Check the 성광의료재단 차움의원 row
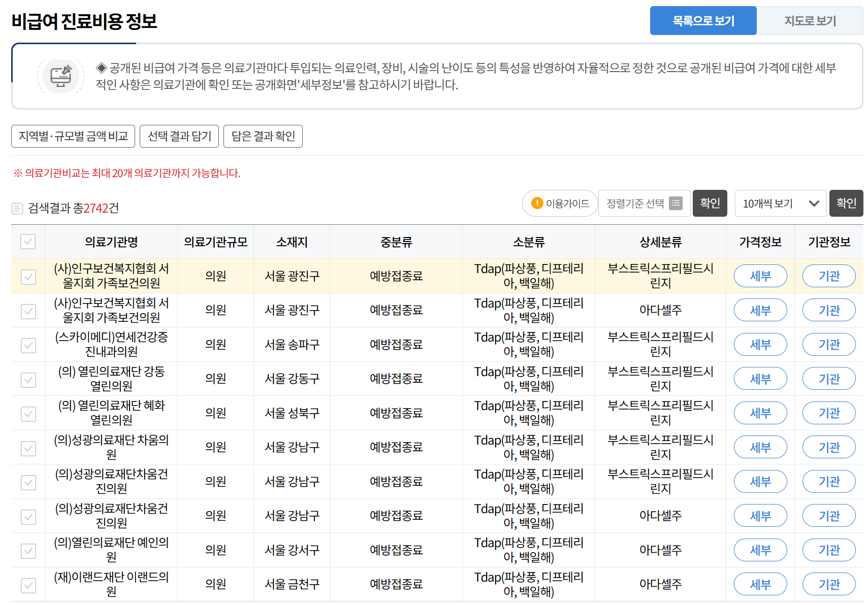This screenshot has width=868, height=605. click(28, 448)
